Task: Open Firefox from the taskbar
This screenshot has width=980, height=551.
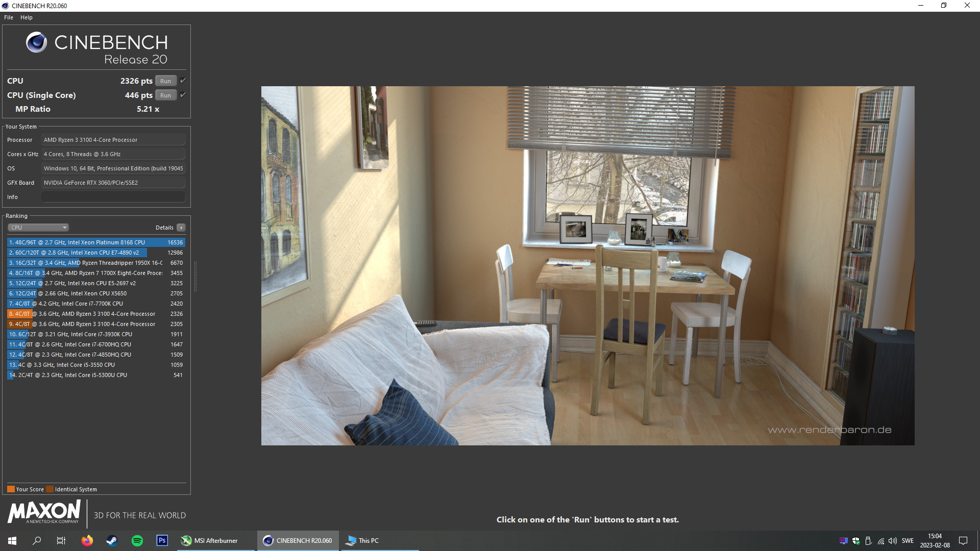Action: [x=87, y=540]
